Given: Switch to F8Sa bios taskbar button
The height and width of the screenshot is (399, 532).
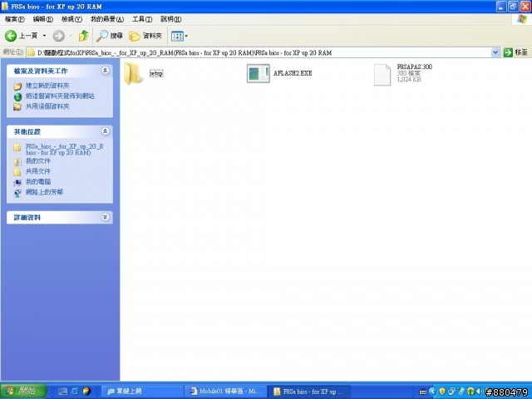Looking at the screenshot, I should point(308,392).
